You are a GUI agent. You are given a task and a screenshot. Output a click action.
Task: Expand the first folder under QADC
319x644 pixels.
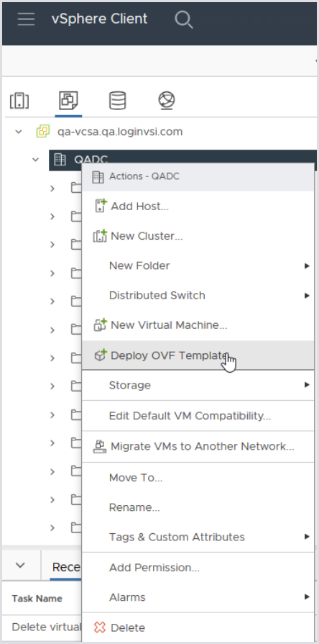click(x=52, y=188)
